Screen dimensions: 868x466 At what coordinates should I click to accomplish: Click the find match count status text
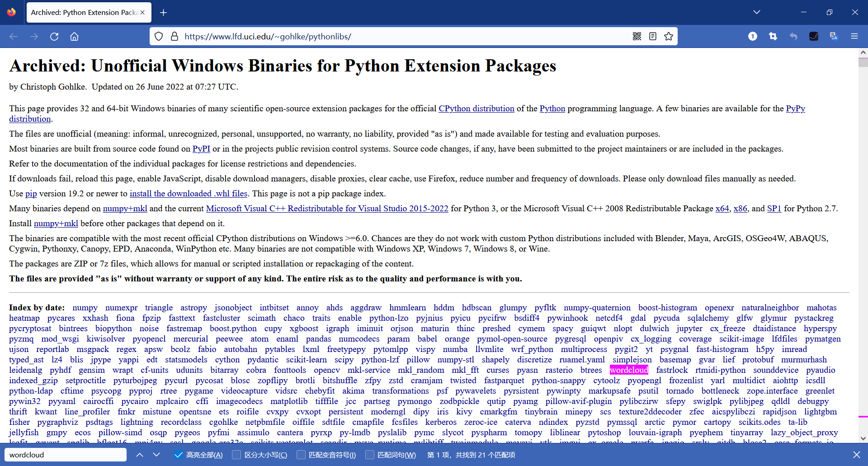tap(471, 455)
